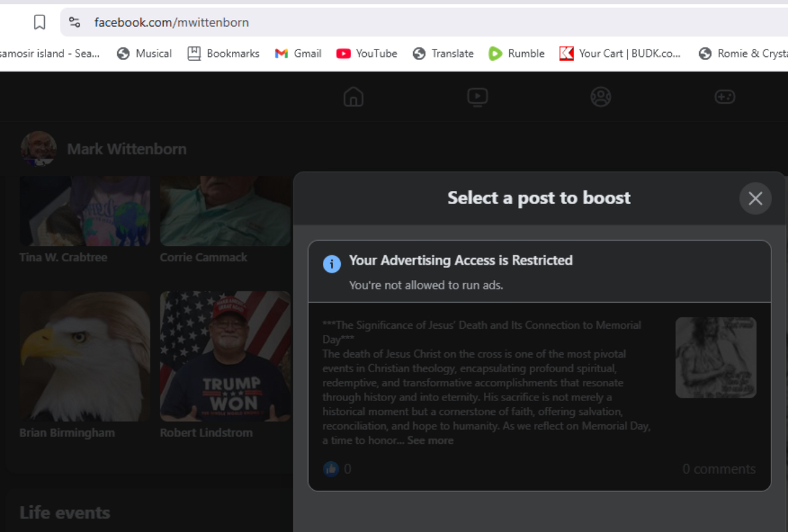Open the YouTube bookmark

coord(367,53)
